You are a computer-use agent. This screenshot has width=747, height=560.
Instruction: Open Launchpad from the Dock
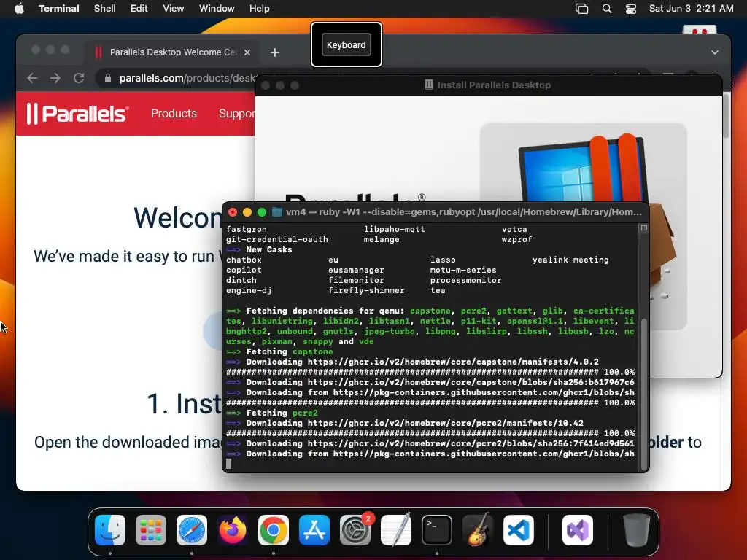(151, 530)
